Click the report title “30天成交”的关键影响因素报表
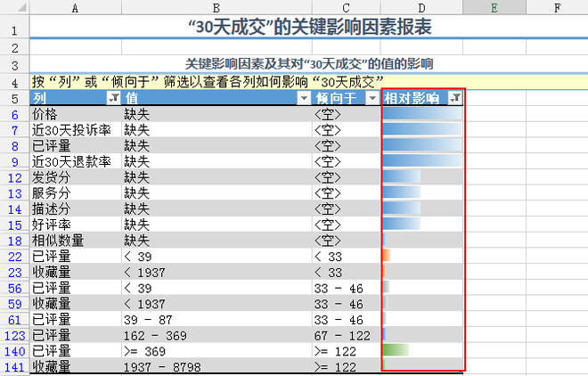The image size is (588, 376). 310,27
